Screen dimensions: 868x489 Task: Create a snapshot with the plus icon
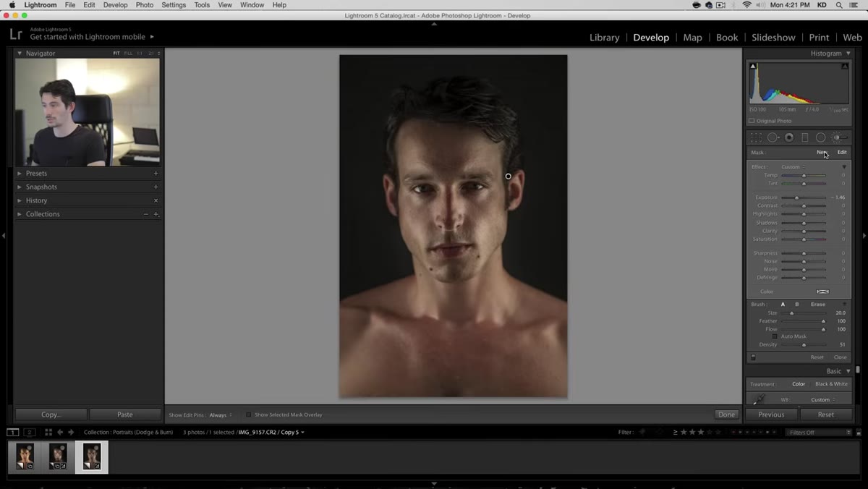pos(156,187)
